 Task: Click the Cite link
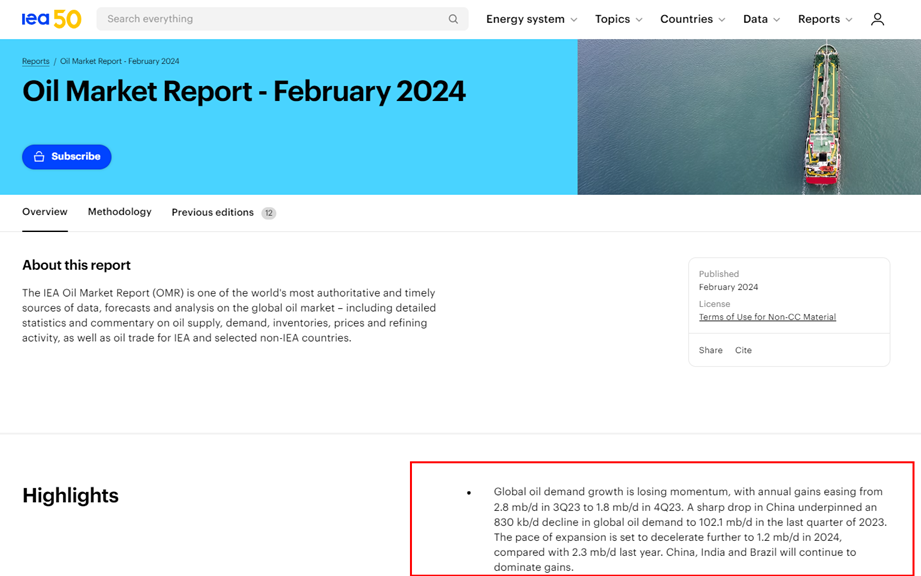743,351
